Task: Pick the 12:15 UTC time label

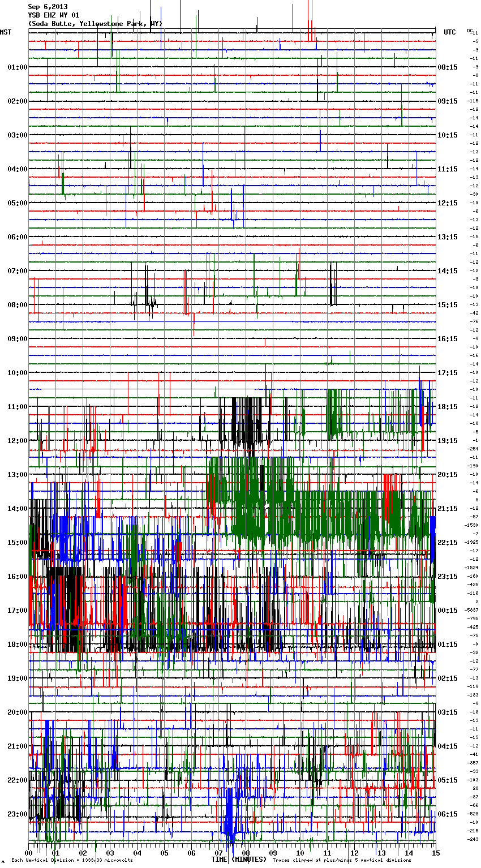Action: click(448, 203)
